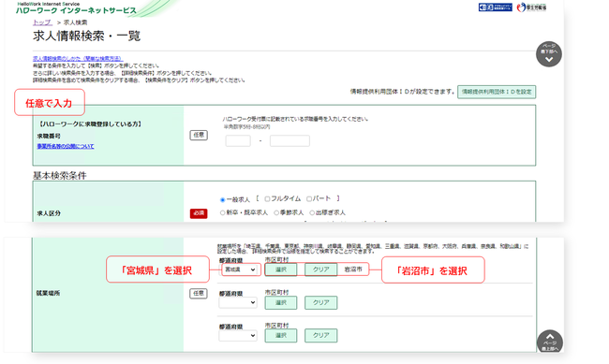Viewport: 609px width, 364px height.
Task: Check the フルタイム checkbox
Action: (267, 199)
